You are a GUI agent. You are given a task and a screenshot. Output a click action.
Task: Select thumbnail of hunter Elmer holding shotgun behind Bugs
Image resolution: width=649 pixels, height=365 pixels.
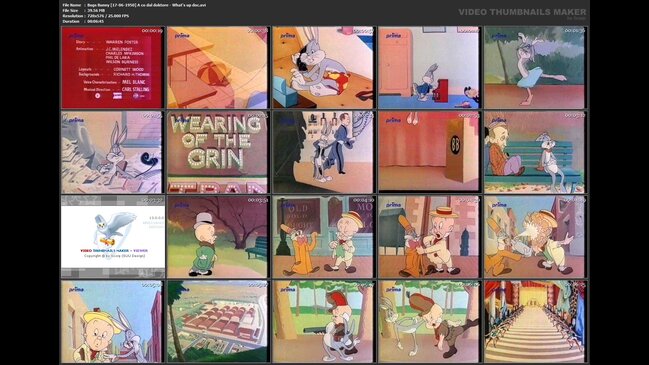pos(323,322)
